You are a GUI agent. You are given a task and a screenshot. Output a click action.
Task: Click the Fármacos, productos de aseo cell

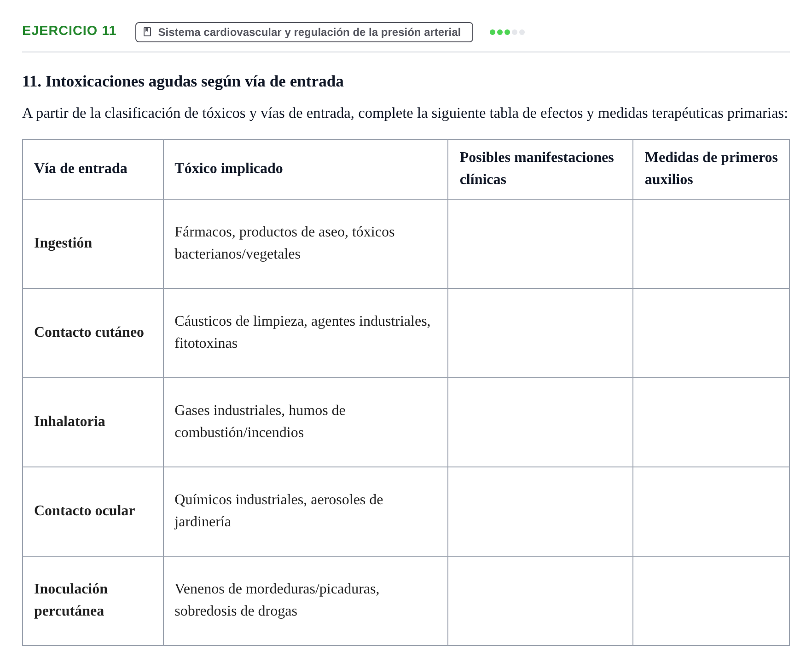coord(306,244)
